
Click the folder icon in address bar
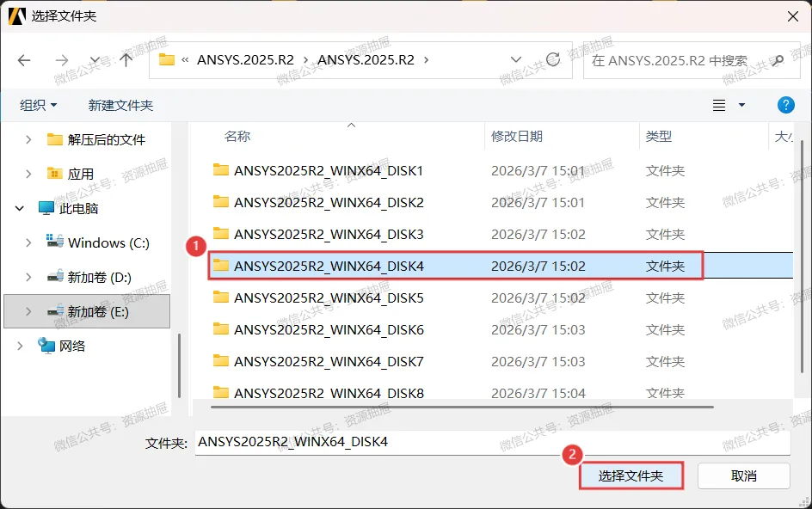tap(166, 59)
